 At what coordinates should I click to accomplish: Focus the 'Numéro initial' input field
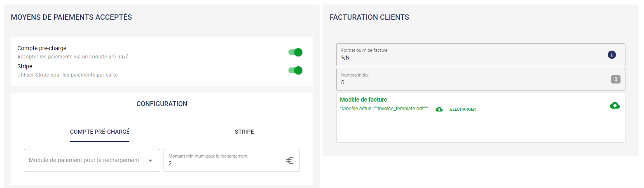470,82
